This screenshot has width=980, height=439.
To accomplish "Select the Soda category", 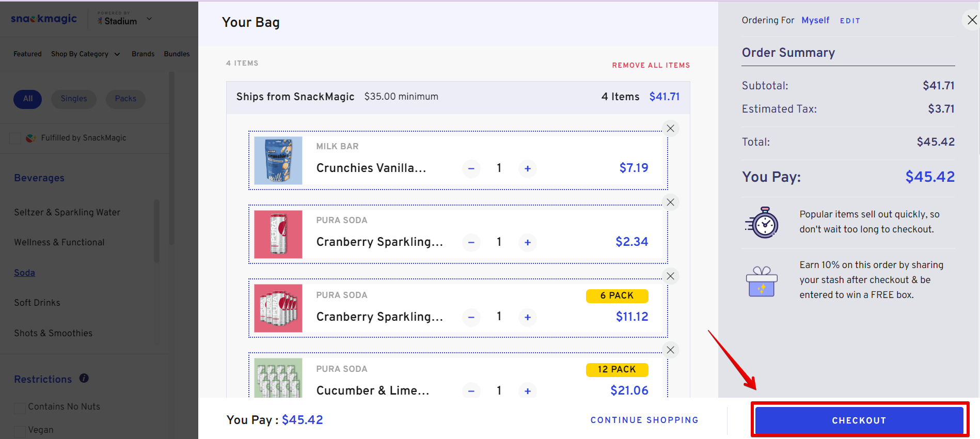I will pyautogui.click(x=24, y=273).
